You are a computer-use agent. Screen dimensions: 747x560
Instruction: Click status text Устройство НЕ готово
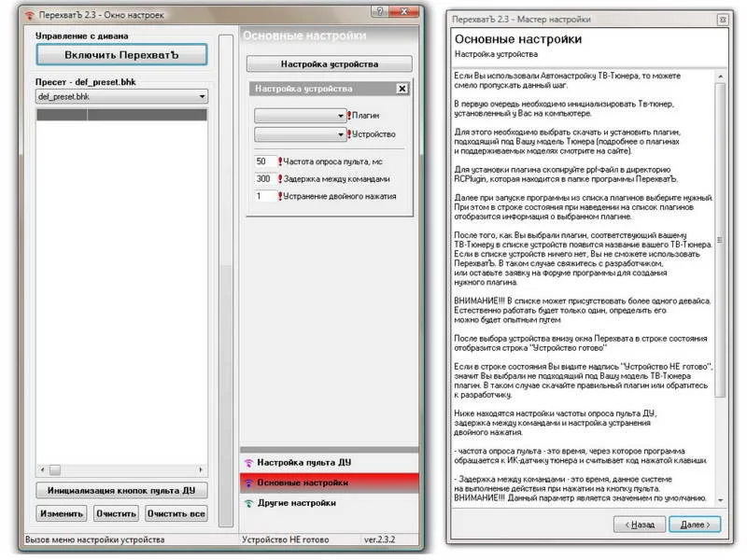coord(286,539)
